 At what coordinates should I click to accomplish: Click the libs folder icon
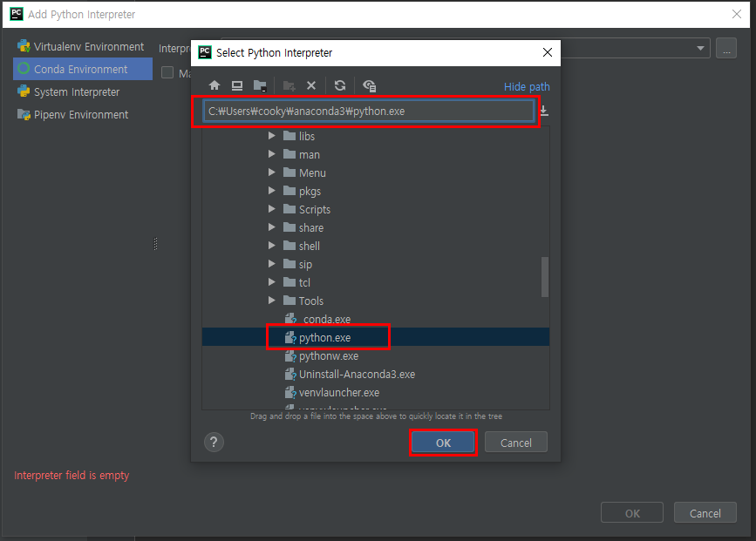pos(289,136)
